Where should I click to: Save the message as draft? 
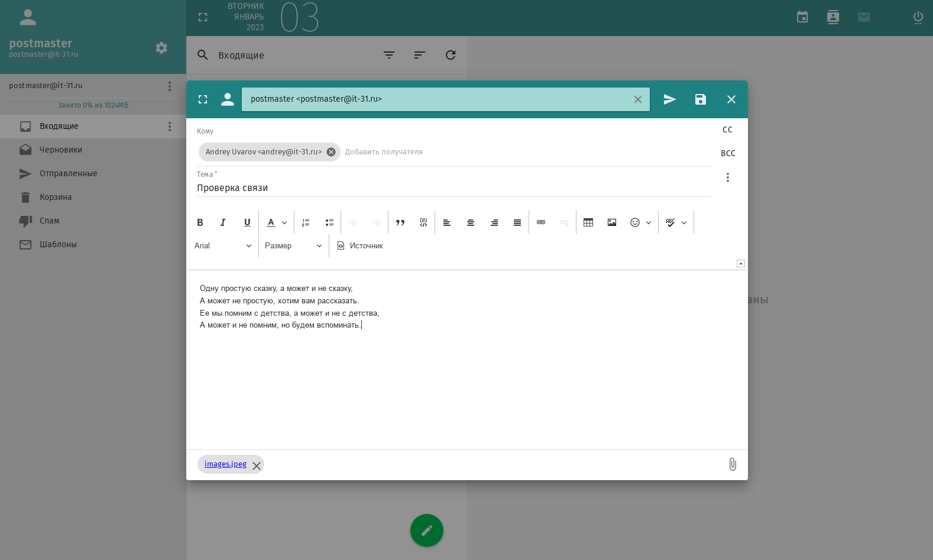pos(701,99)
